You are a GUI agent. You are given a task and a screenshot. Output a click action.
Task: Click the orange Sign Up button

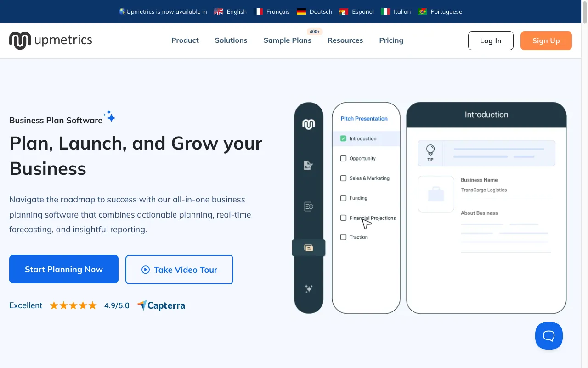pos(546,40)
